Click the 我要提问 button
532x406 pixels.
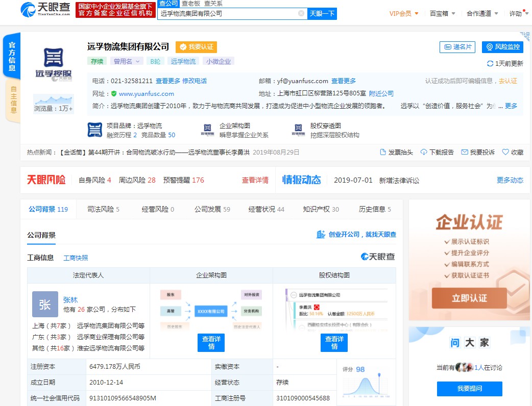click(470, 389)
